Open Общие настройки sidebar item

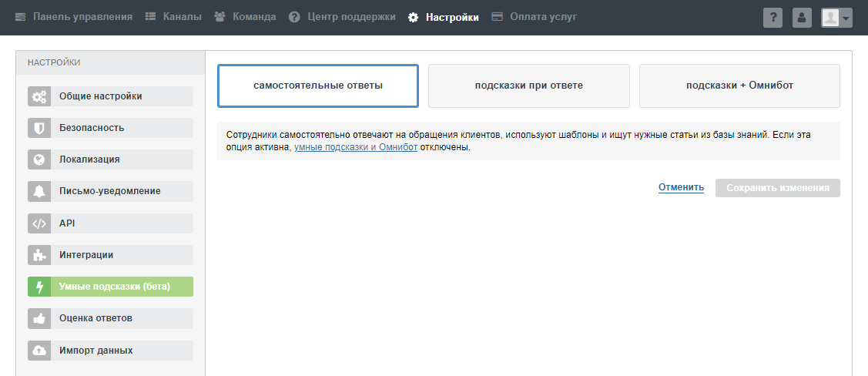click(x=110, y=96)
